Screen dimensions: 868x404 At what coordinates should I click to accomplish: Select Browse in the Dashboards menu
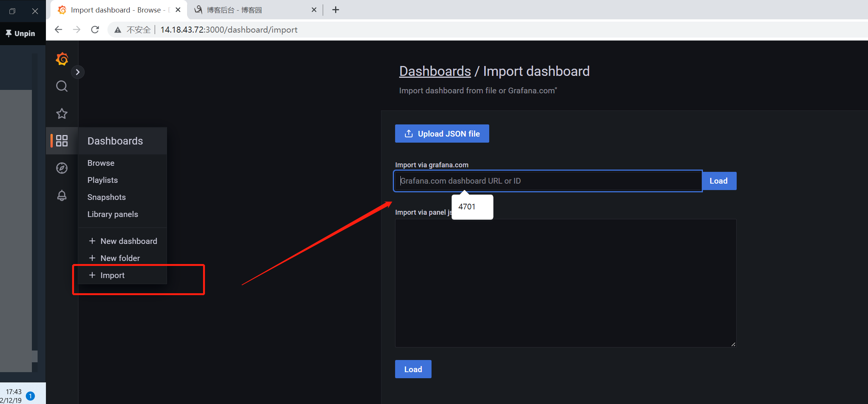[x=101, y=163]
